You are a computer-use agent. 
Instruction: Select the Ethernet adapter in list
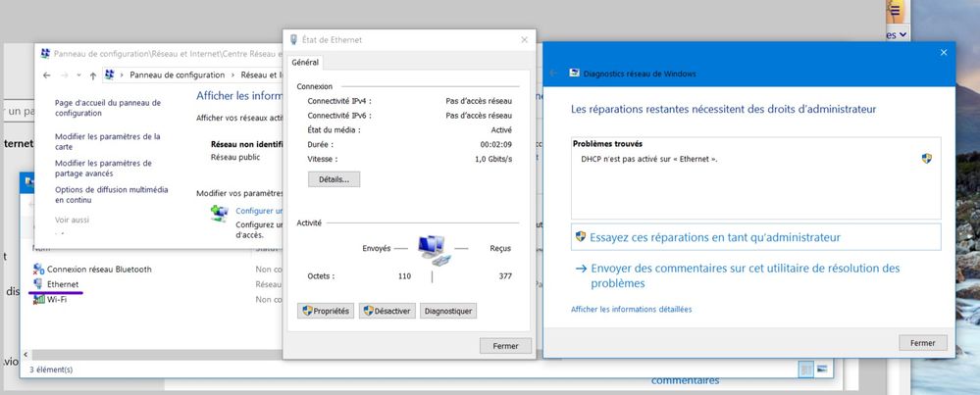[63, 284]
